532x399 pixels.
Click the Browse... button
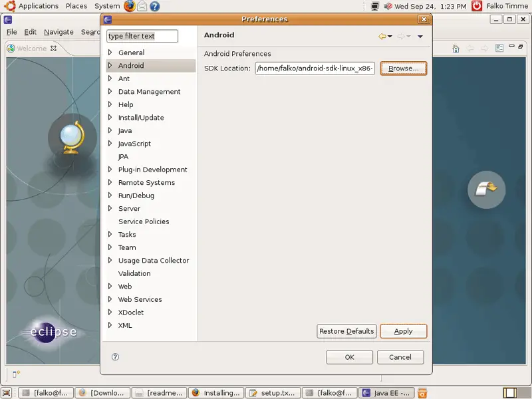pyautogui.click(x=404, y=68)
